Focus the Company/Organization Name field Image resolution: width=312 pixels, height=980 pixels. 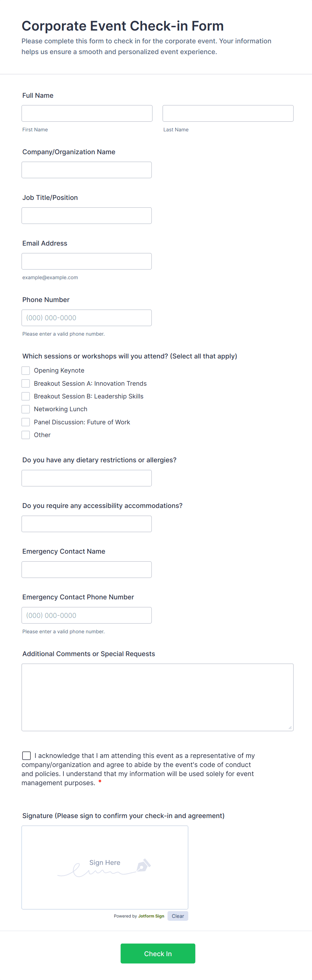[x=87, y=170]
